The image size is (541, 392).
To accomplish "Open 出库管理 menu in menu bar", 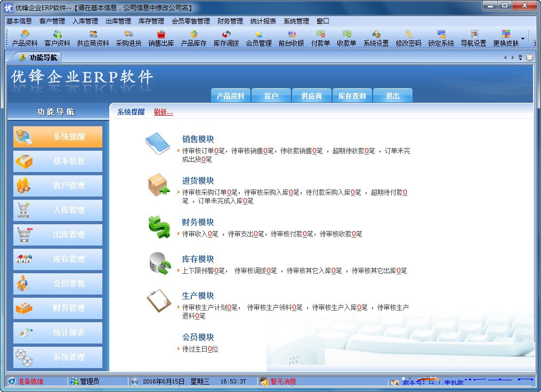I will [x=118, y=21].
